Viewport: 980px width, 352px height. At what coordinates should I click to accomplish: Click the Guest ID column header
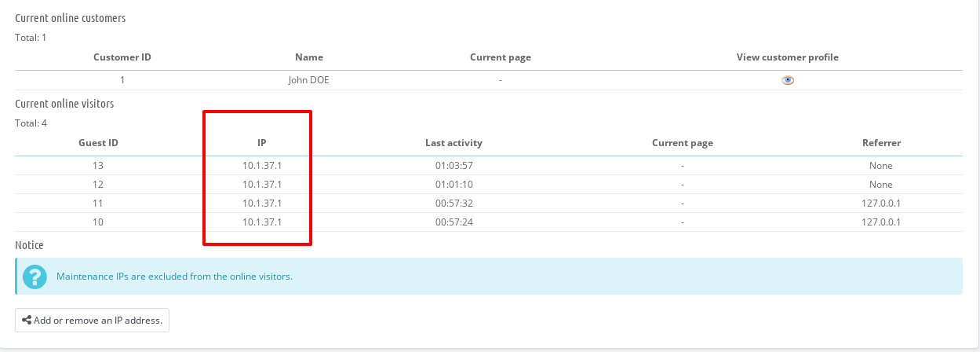pos(98,143)
